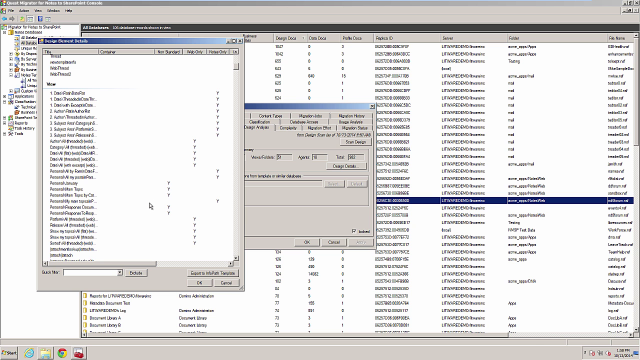This screenshot has height=360, width=640.
Task: Expand the Reports tree node
Action: [x=5, y=123]
